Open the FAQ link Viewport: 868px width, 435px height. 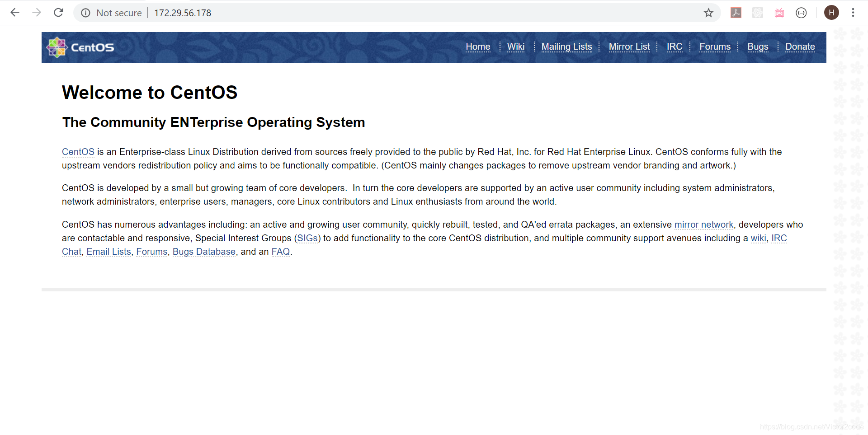tap(281, 252)
